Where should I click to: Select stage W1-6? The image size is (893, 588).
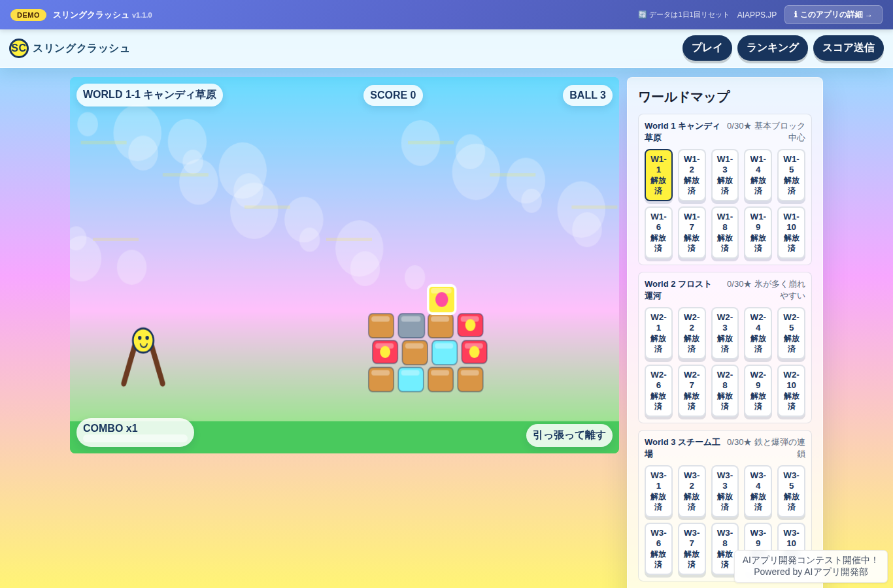click(658, 233)
